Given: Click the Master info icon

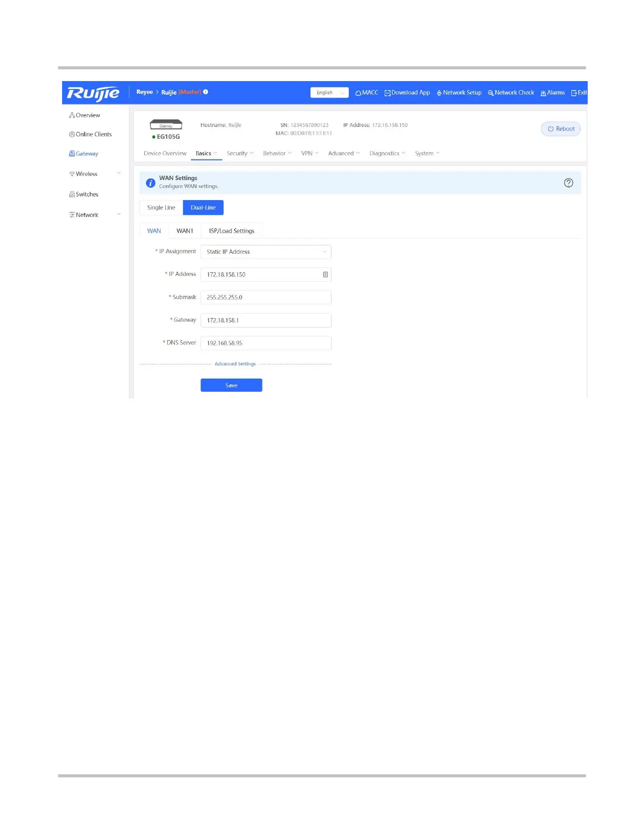Looking at the screenshot, I should [x=206, y=92].
